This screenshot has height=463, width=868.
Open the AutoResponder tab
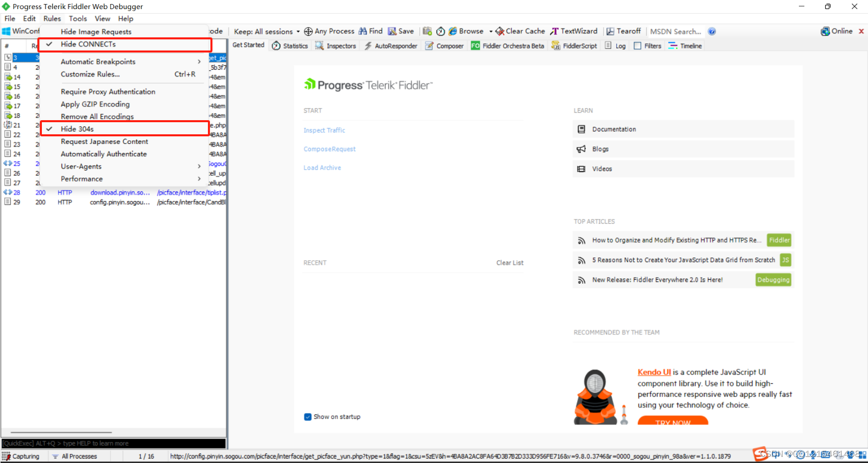[391, 46]
